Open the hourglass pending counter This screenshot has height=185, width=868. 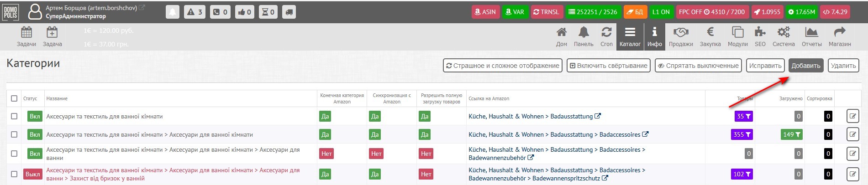click(268, 12)
